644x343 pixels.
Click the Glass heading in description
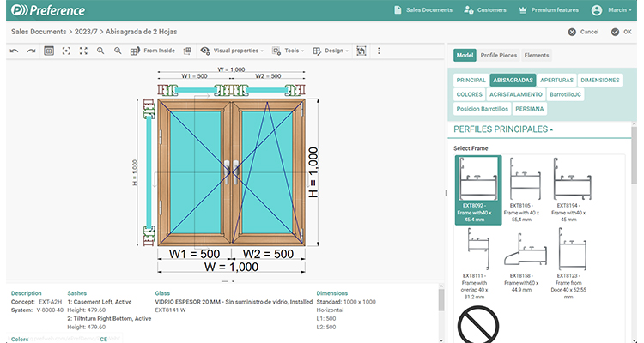tap(162, 293)
